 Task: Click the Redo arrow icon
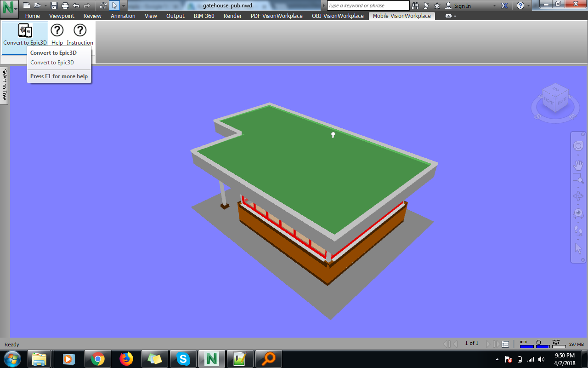[87, 6]
